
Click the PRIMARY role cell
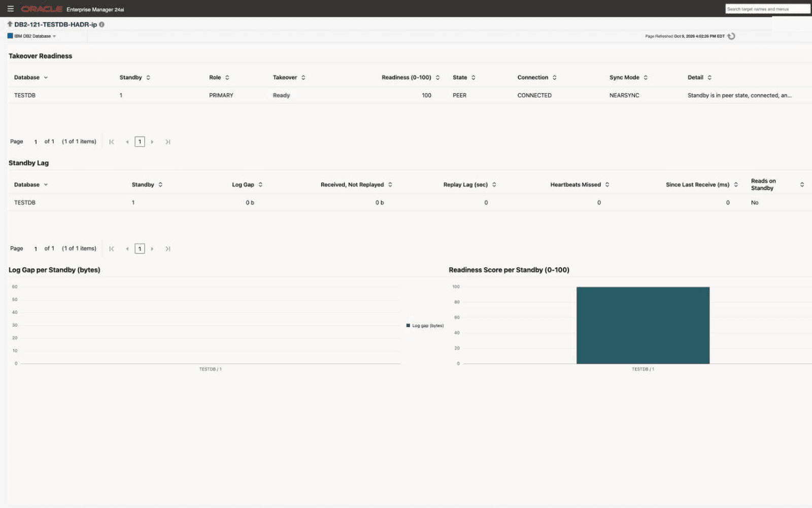click(x=221, y=96)
